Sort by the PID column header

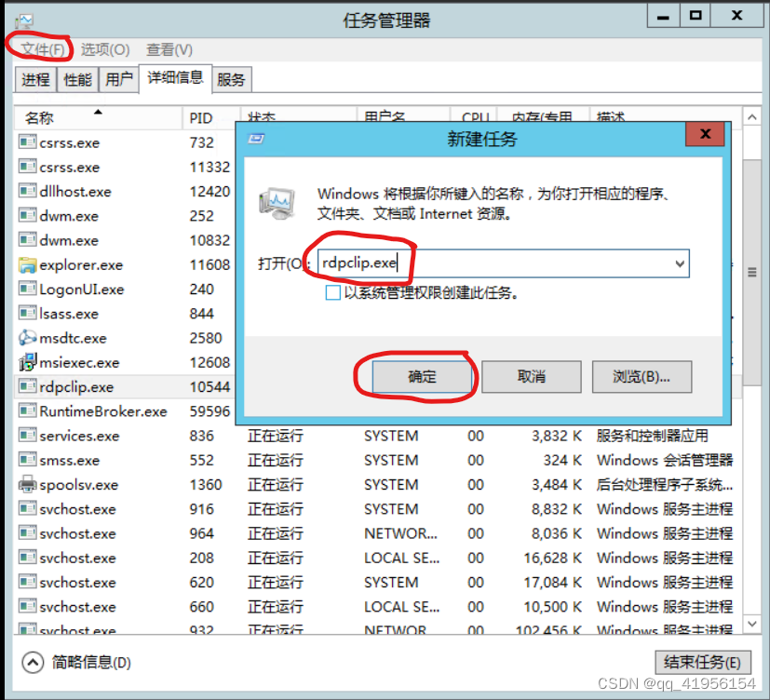[210, 118]
